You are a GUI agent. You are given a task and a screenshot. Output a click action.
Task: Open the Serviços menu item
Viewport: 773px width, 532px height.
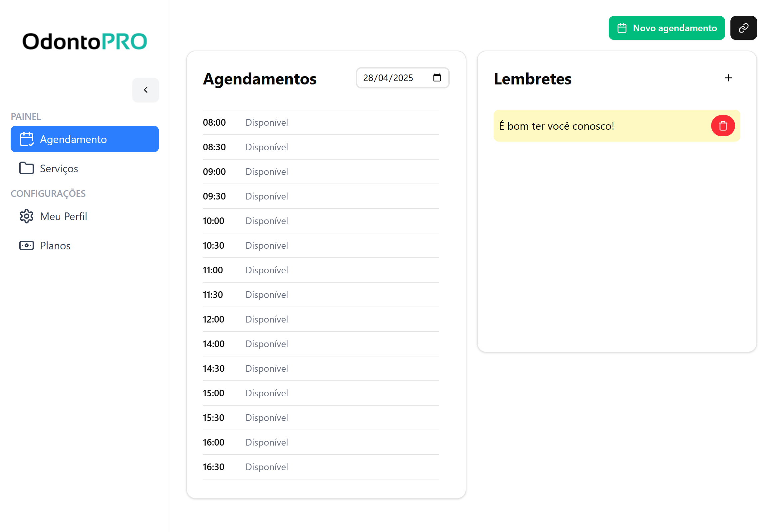59,168
